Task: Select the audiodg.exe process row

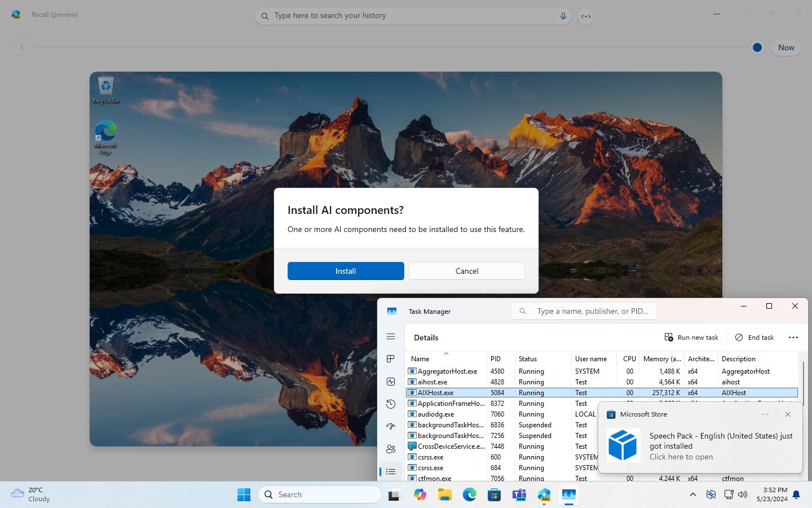Action: click(x=502, y=414)
